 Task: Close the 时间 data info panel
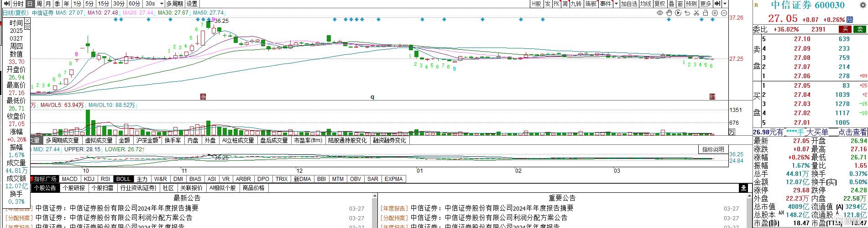point(27,20)
